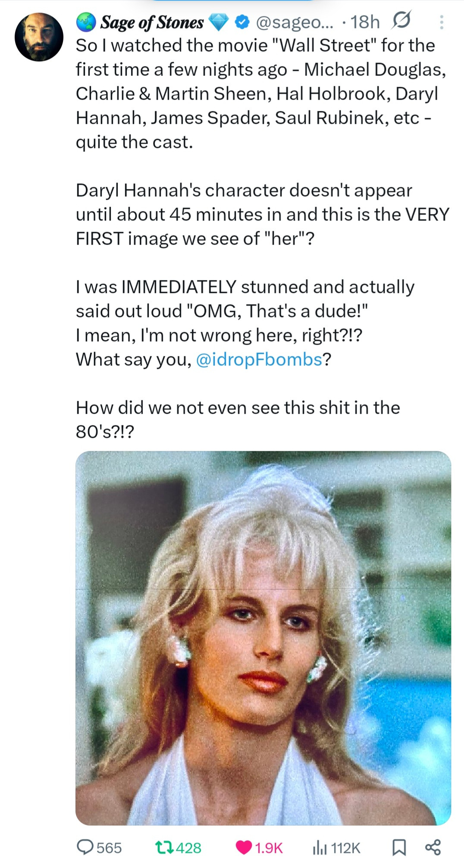The image size is (464, 868).
Task: Click the Sage of Stones display name
Action: click(152, 22)
